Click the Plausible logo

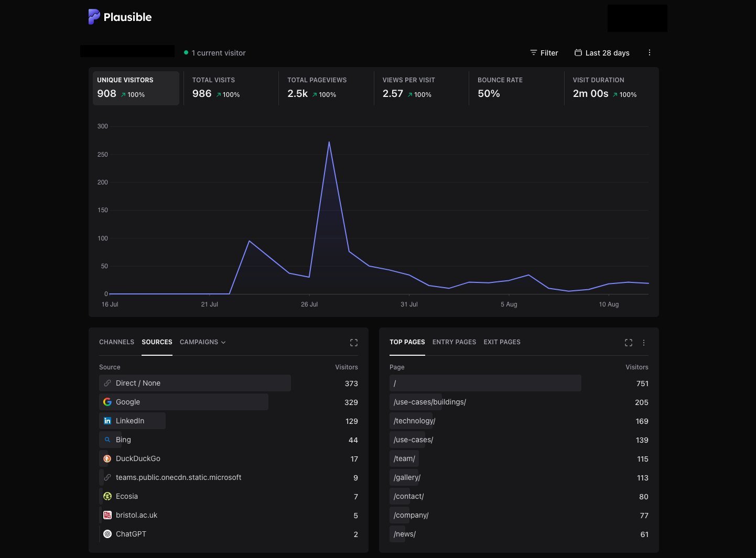(120, 17)
